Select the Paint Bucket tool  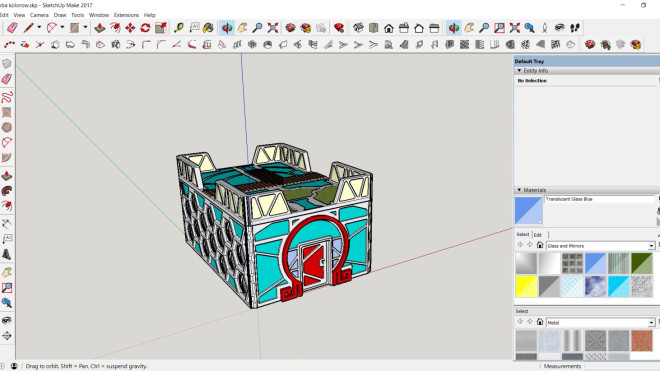[208, 28]
